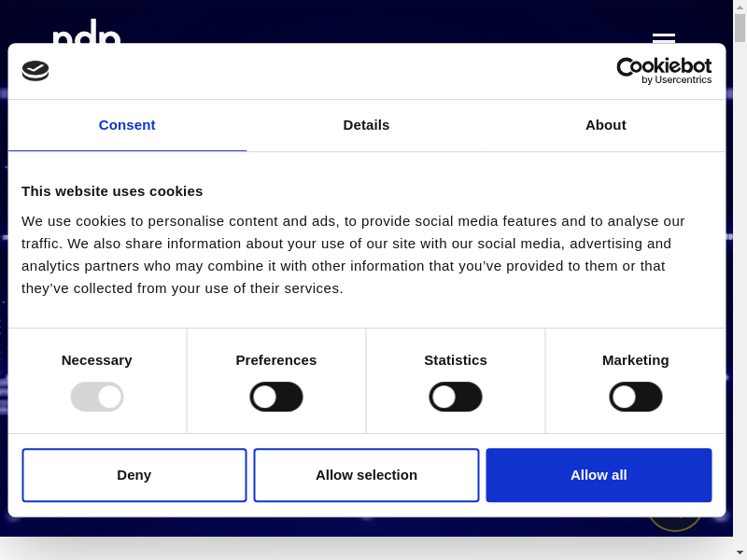This screenshot has width=747, height=560.
Task: Click the 'This website uses cookies' heading
Action: tap(112, 191)
